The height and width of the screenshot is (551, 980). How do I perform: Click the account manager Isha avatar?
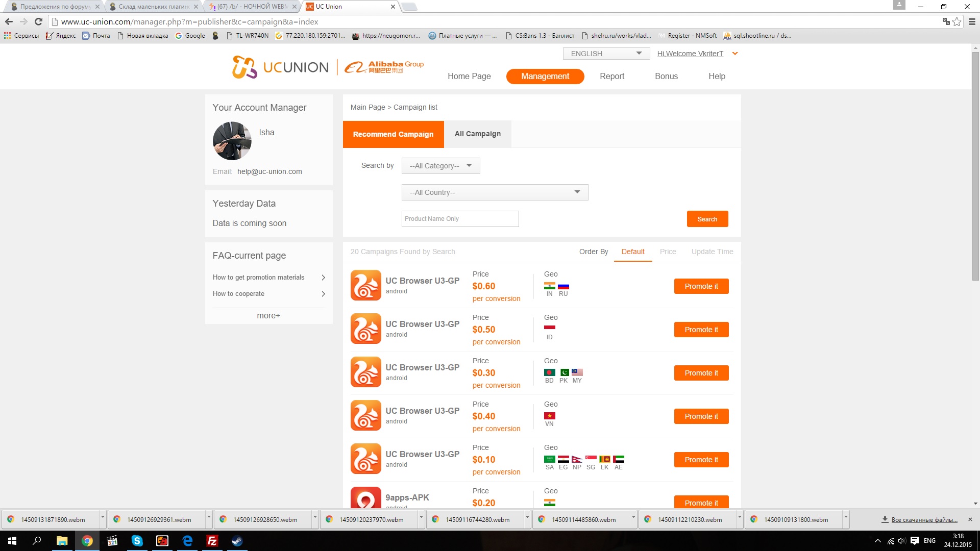pos(232,141)
